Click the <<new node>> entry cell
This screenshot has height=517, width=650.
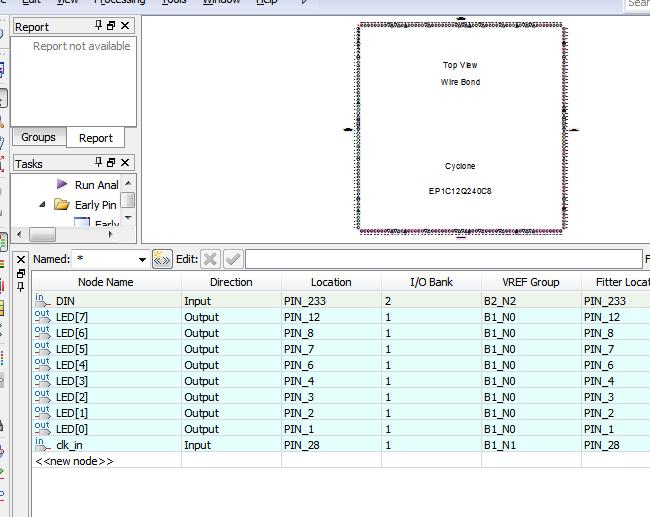(x=75, y=461)
